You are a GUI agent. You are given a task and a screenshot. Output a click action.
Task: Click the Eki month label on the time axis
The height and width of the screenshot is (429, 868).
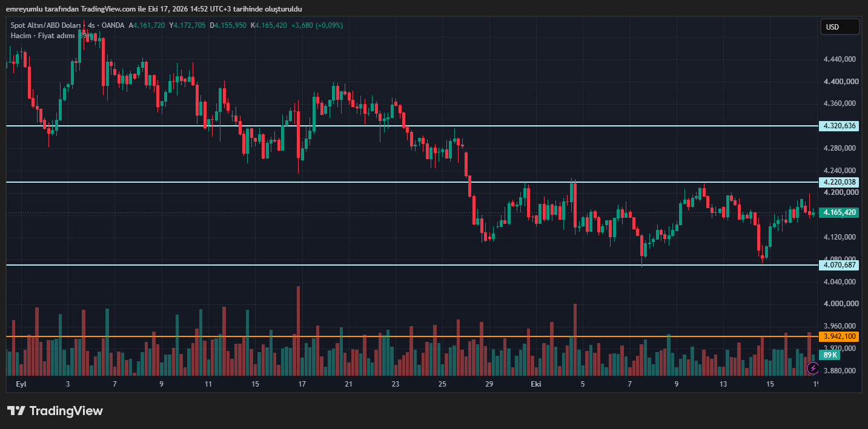535,384
